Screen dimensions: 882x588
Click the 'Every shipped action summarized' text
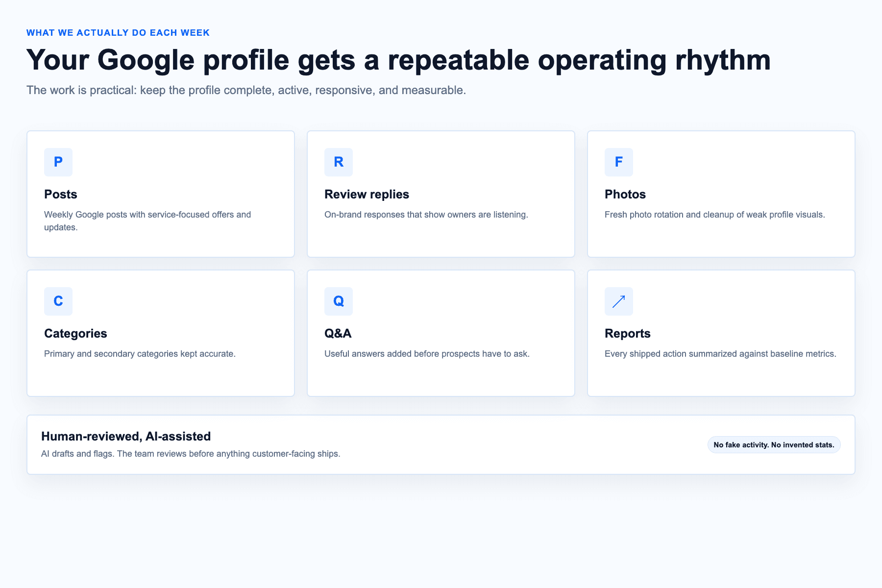coord(720,354)
